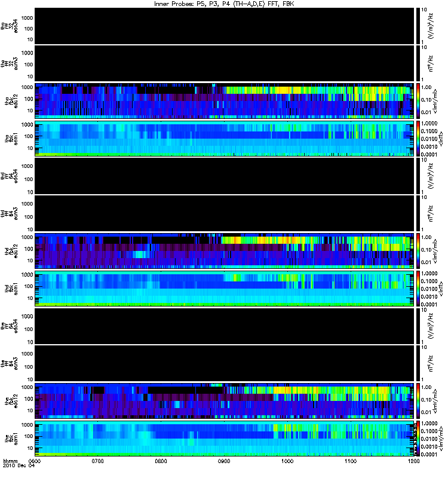Click the "thd fbk edc12" y-axis title
Image resolution: width=448 pixels, height=478 pixels.
tap(11, 250)
